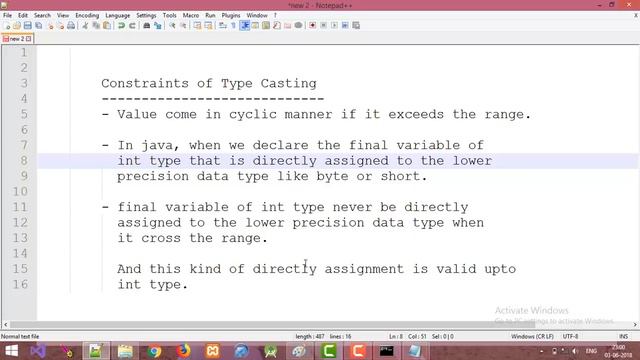Click 'Normal text file' in status bar
This screenshot has height=360, width=640.
(20, 336)
